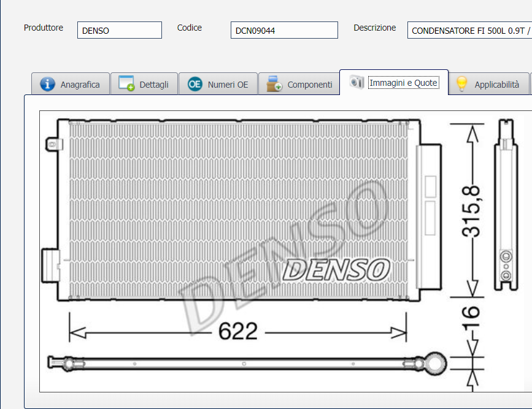Select the Immagini e Quote tab label

[403, 83]
